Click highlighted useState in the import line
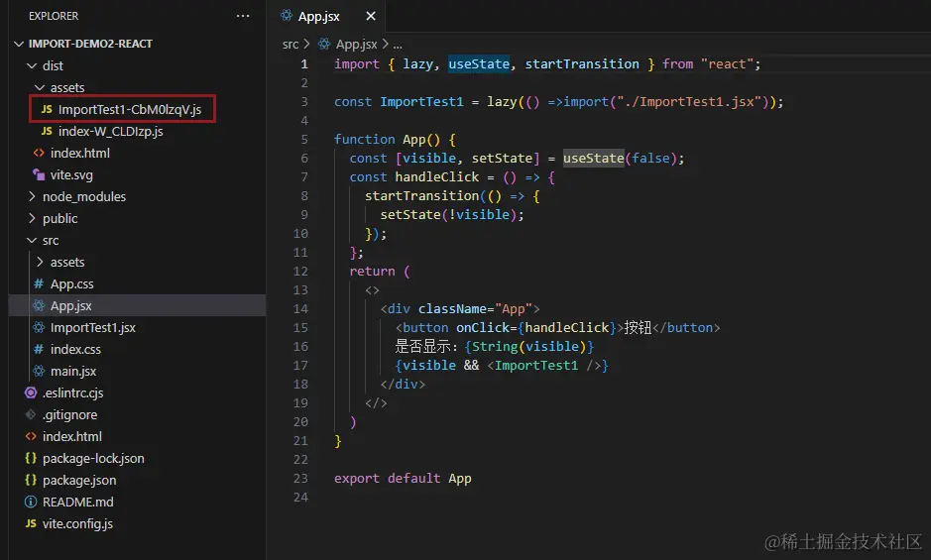The image size is (931, 560). [479, 64]
